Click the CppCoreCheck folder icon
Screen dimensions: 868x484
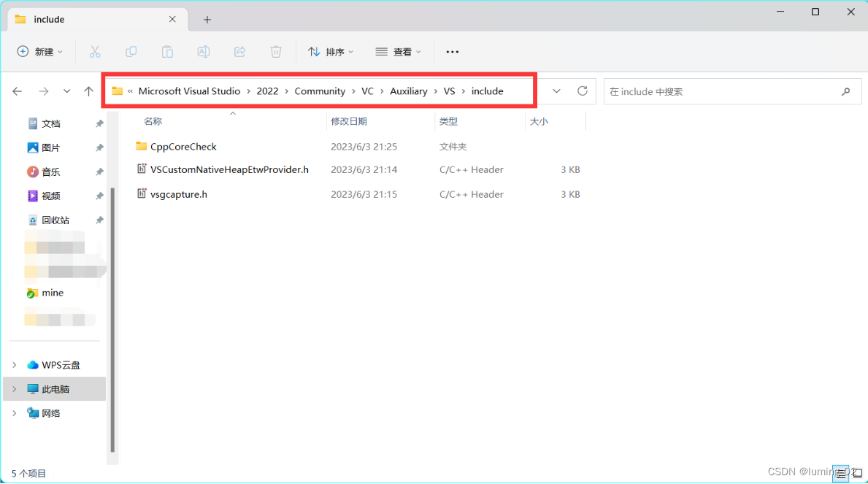(141, 146)
